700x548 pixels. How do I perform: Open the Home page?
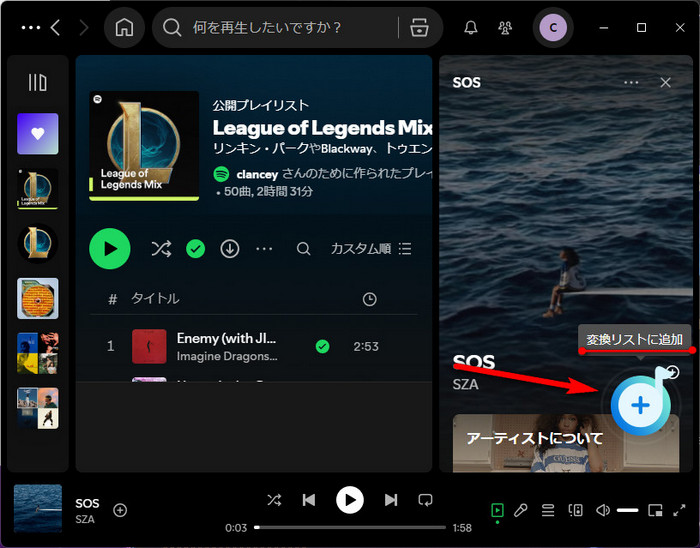pyautogui.click(x=124, y=28)
